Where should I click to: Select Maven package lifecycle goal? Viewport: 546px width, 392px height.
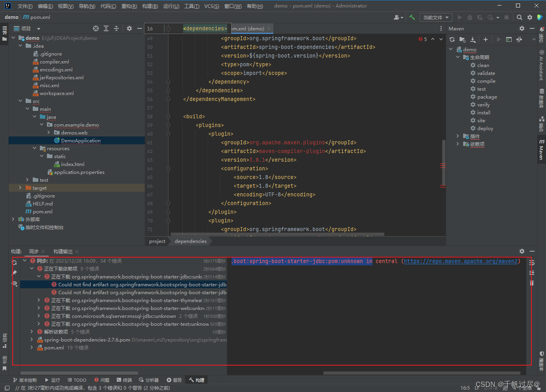point(487,97)
